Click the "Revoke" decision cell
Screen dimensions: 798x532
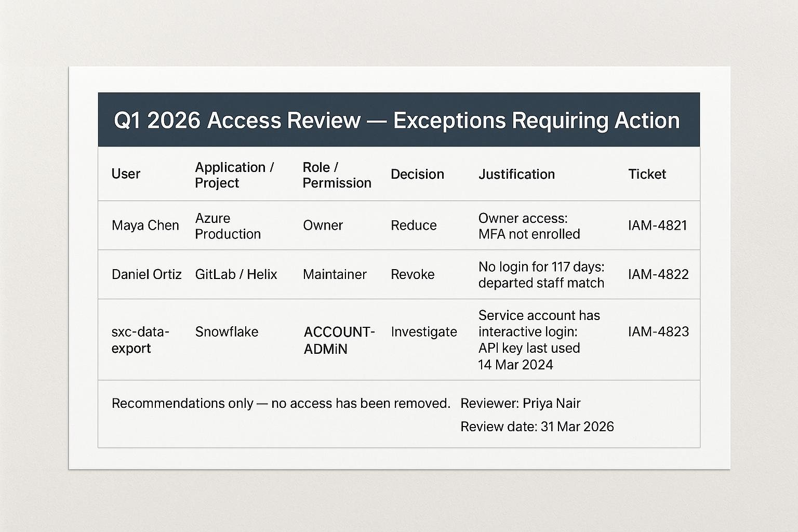coord(413,274)
